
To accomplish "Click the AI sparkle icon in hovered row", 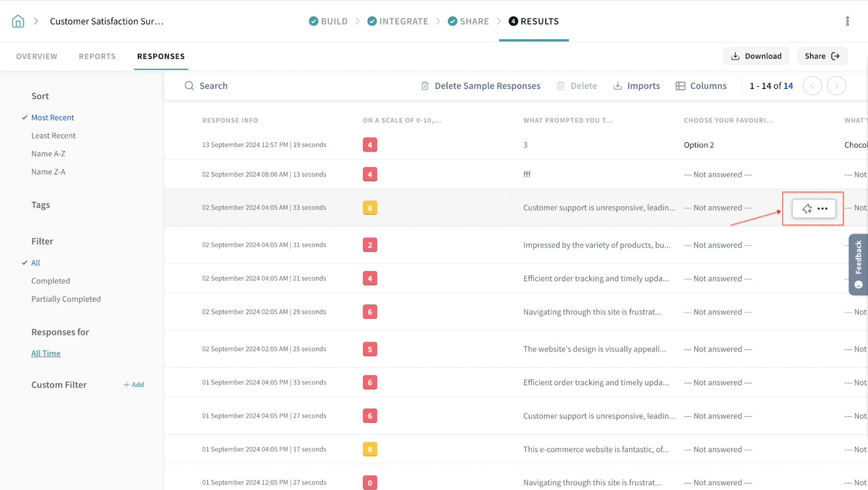I will pyautogui.click(x=807, y=208).
